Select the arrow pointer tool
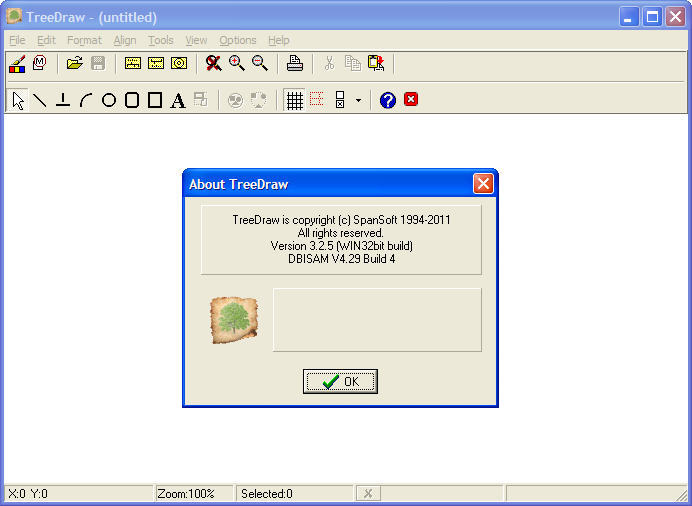This screenshot has height=506, width=692. click(18, 100)
